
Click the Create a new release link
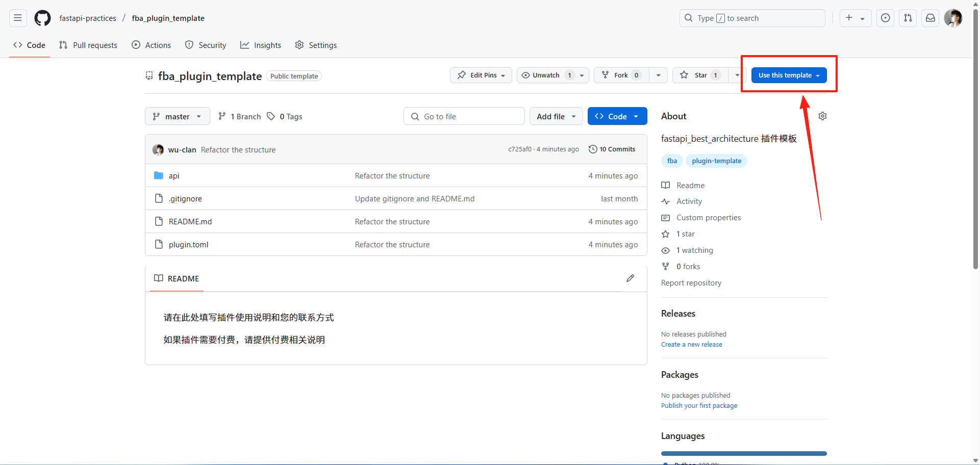pos(691,345)
